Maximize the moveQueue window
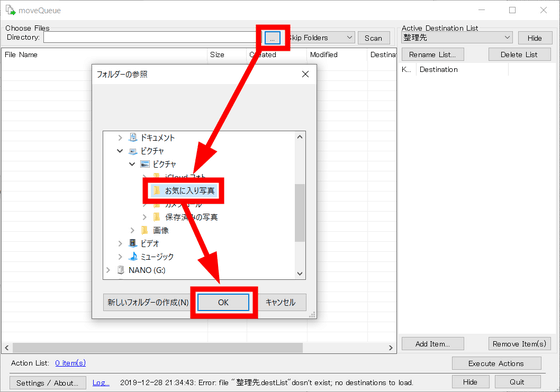 (512, 10)
